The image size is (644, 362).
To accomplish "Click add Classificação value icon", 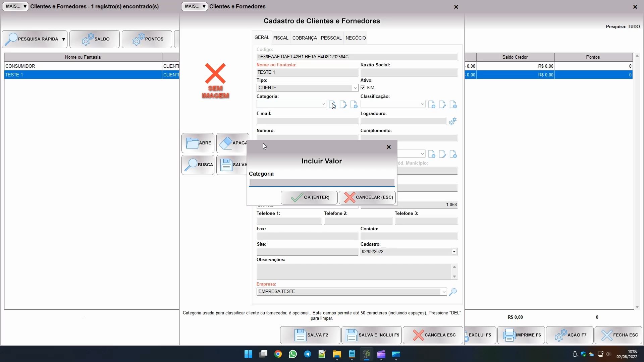I will (x=432, y=105).
